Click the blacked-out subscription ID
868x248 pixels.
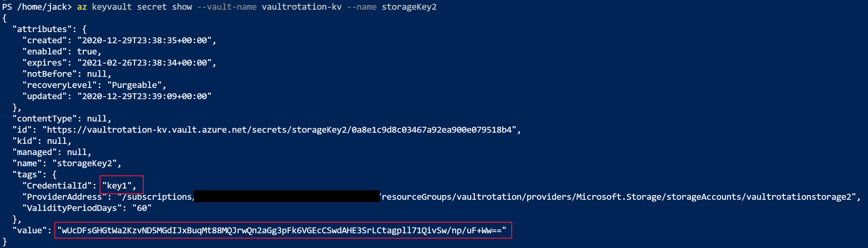[287, 197]
